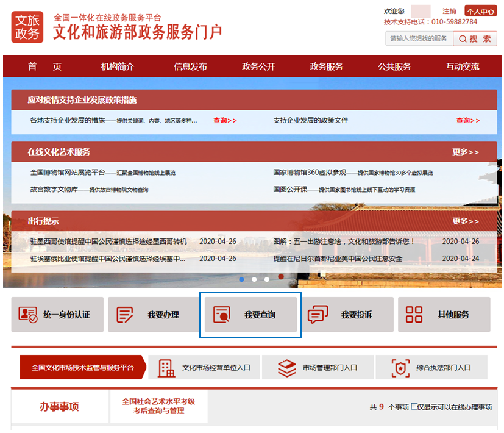Click the 我要投诉 speech bubble icon
The image size is (504, 433).
tap(318, 315)
